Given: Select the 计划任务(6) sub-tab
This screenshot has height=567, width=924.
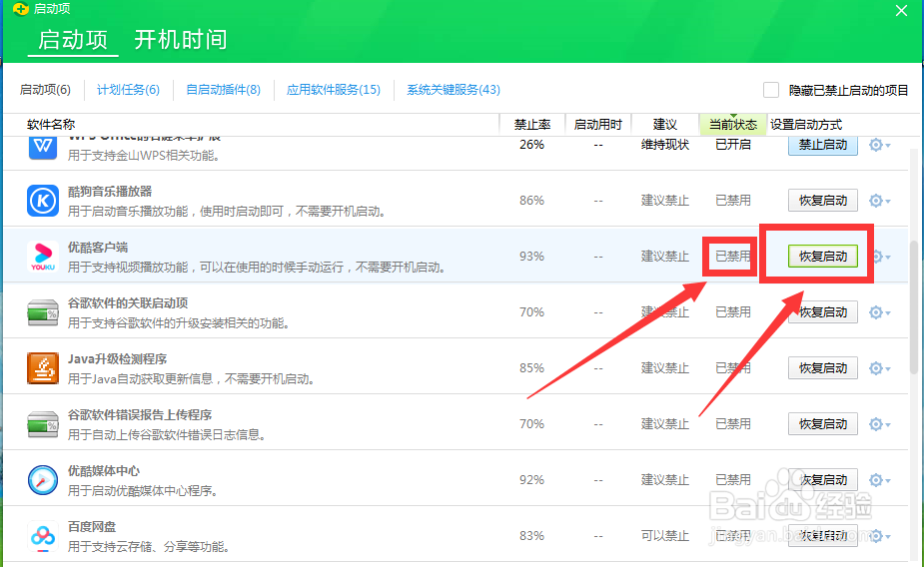Looking at the screenshot, I should [128, 90].
